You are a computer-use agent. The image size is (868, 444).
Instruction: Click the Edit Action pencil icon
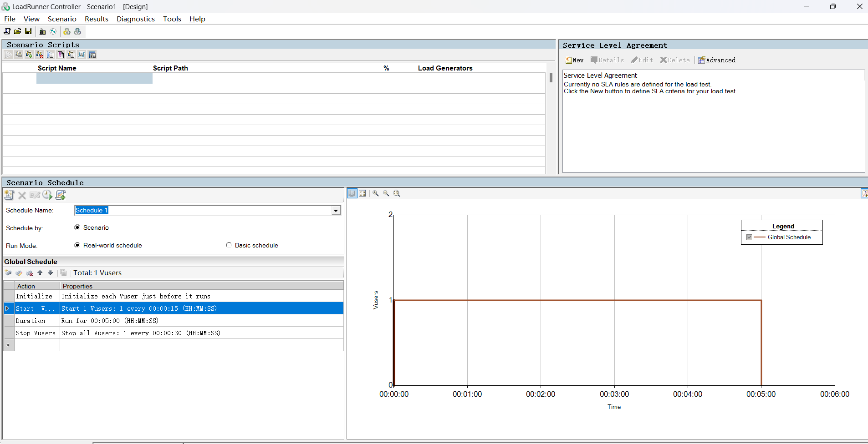(19, 273)
